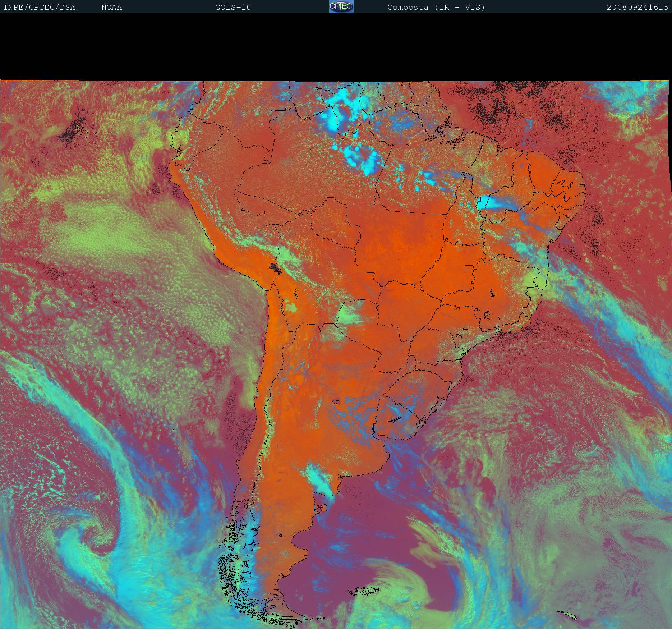Click the Composta (IR - VIS) label
Viewport: 672px width, 629px height.
pos(436,7)
